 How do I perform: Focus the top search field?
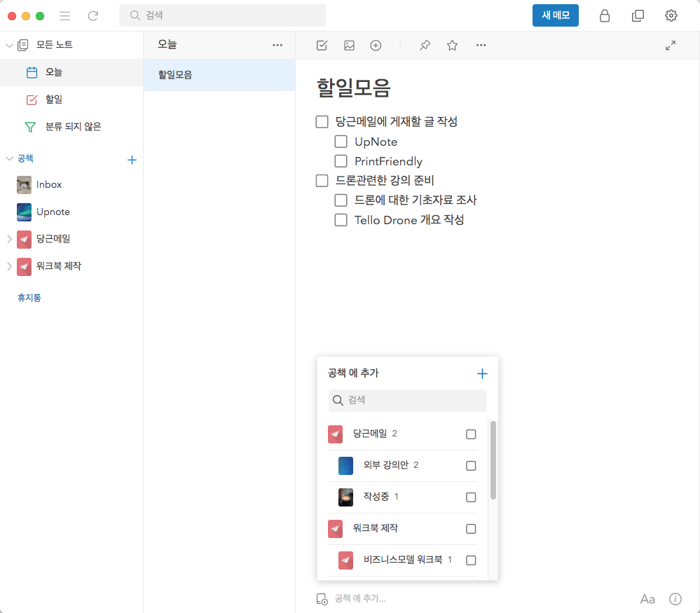point(222,15)
